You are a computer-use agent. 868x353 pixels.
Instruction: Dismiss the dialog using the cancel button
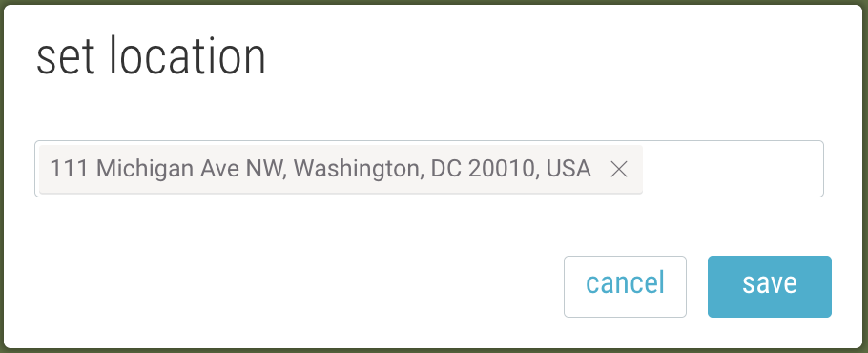[x=625, y=286]
